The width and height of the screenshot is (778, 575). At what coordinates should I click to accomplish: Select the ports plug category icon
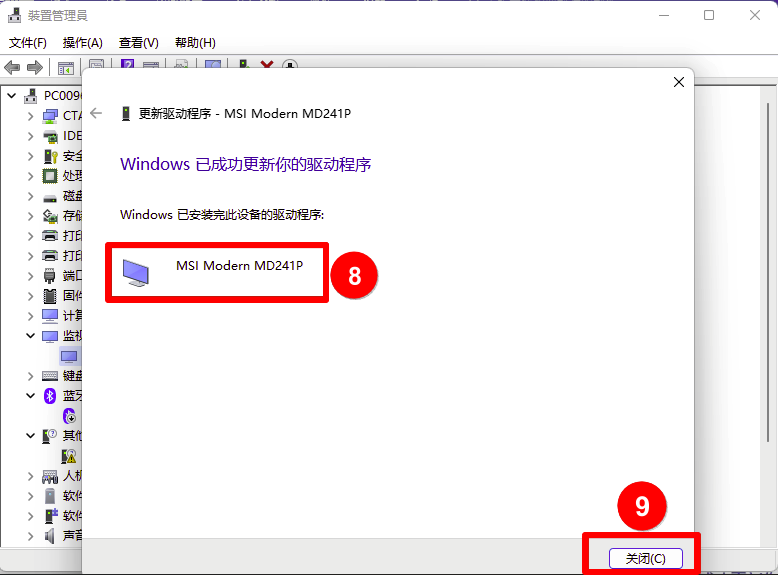50,276
